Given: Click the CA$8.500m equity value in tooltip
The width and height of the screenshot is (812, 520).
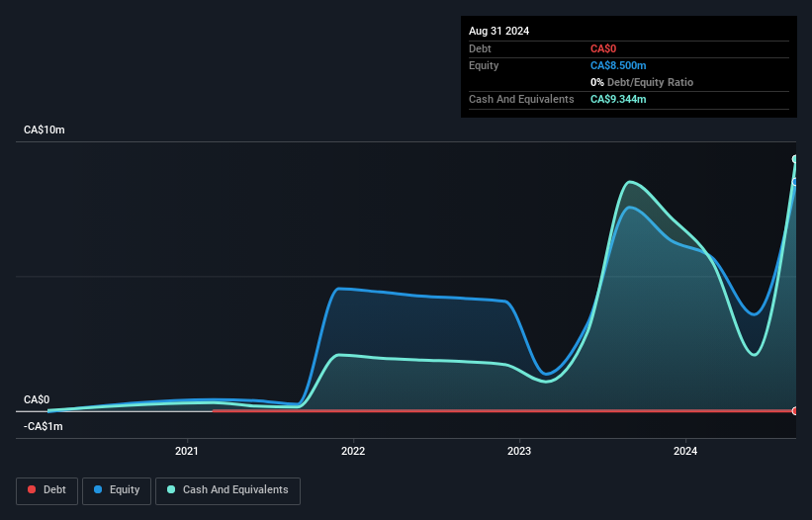Looking at the screenshot, I should point(618,65).
